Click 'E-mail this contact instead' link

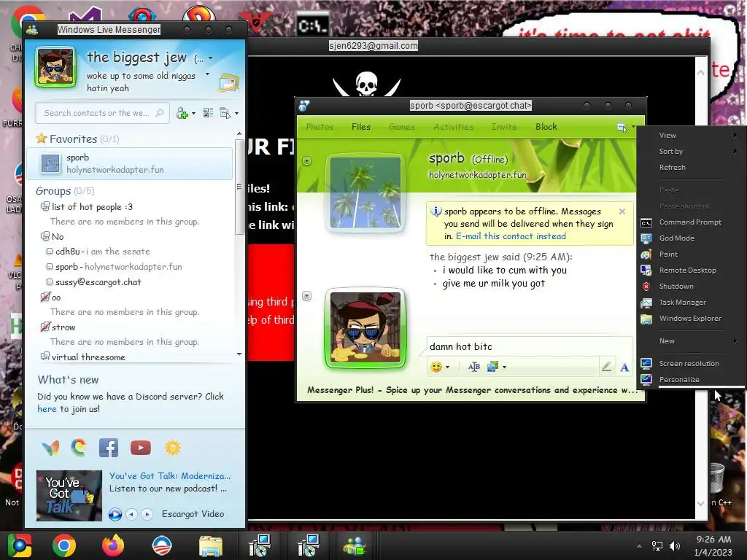coord(511,236)
